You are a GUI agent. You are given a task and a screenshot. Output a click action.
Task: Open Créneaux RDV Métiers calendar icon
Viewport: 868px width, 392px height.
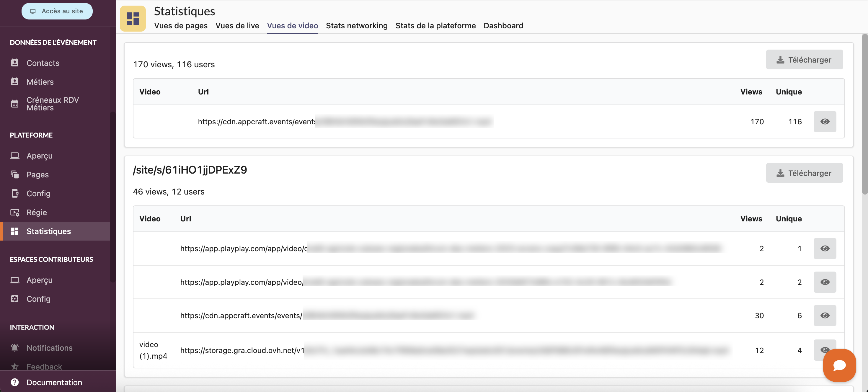14,104
